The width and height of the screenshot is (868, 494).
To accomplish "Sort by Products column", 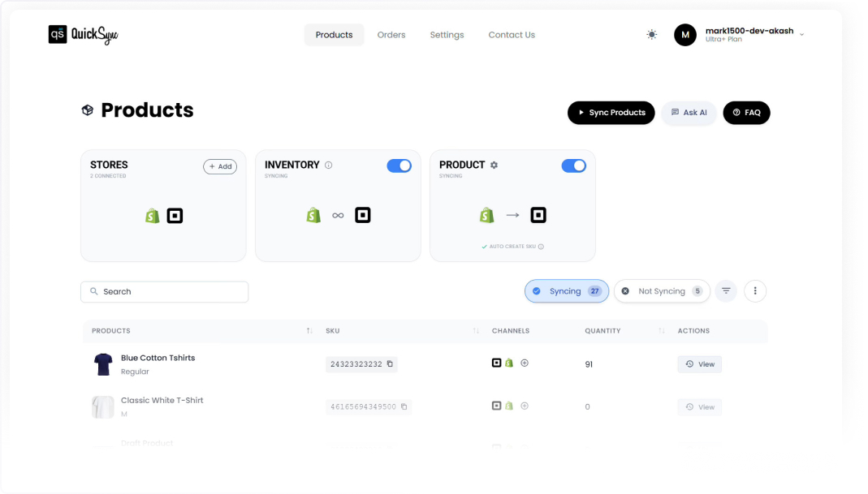I will [x=309, y=331].
